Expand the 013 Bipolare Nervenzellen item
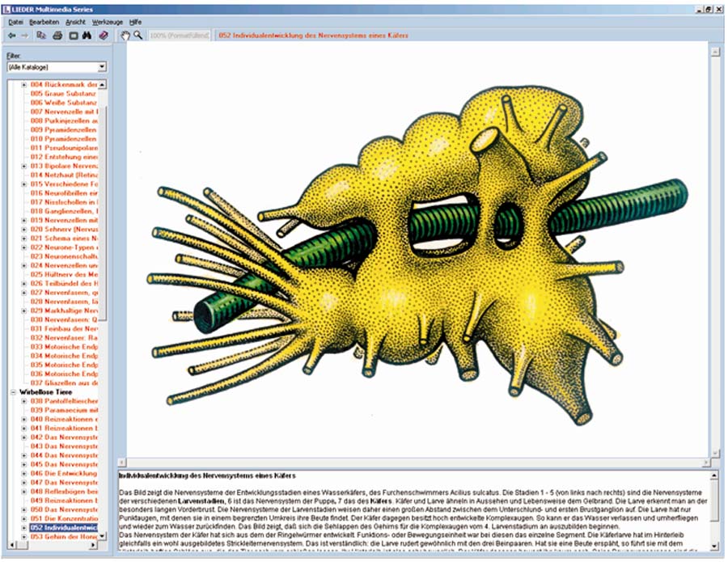 (24, 166)
